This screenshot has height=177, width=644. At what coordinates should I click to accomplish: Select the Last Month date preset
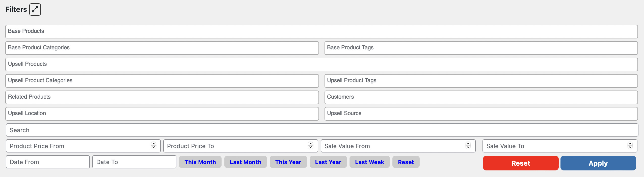246,162
